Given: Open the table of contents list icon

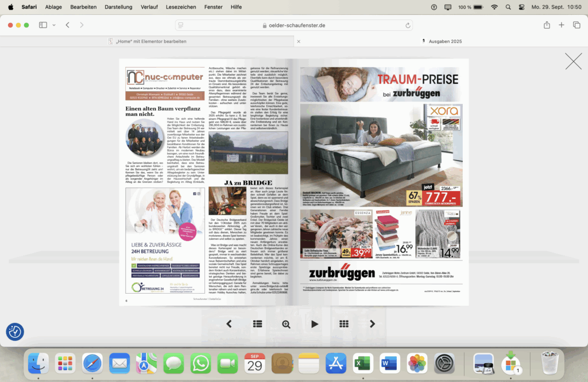Looking at the screenshot, I should [257, 324].
